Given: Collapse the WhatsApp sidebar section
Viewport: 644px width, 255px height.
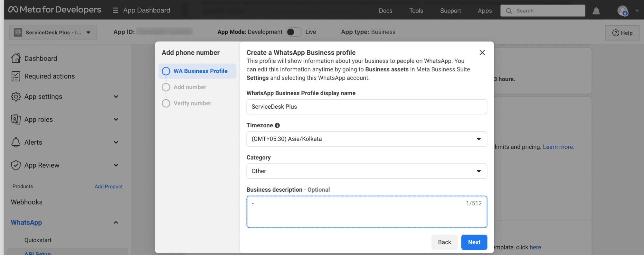Looking at the screenshot, I should coord(116,223).
